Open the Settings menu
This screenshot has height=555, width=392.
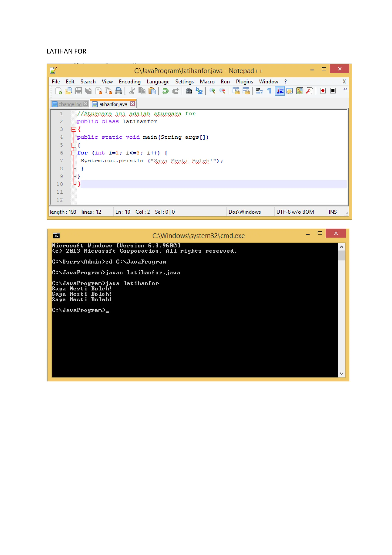click(185, 82)
